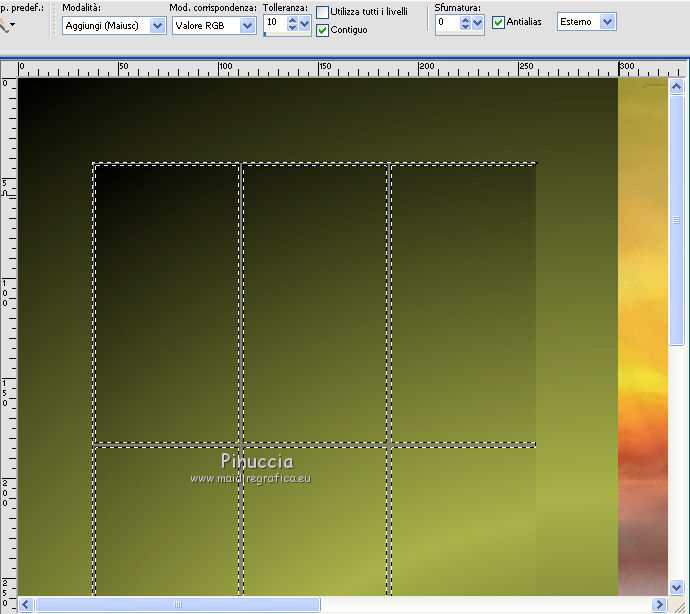690x614 pixels.
Task: Enable Utilizza tutti i livelli checkbox
Action: [322, 12]
